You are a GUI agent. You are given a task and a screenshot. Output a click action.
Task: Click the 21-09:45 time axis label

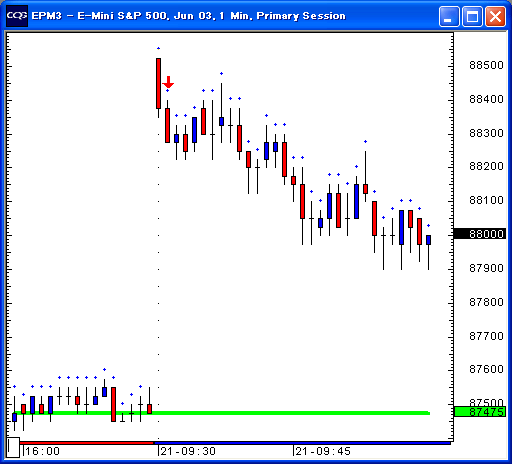coord(323,451)
